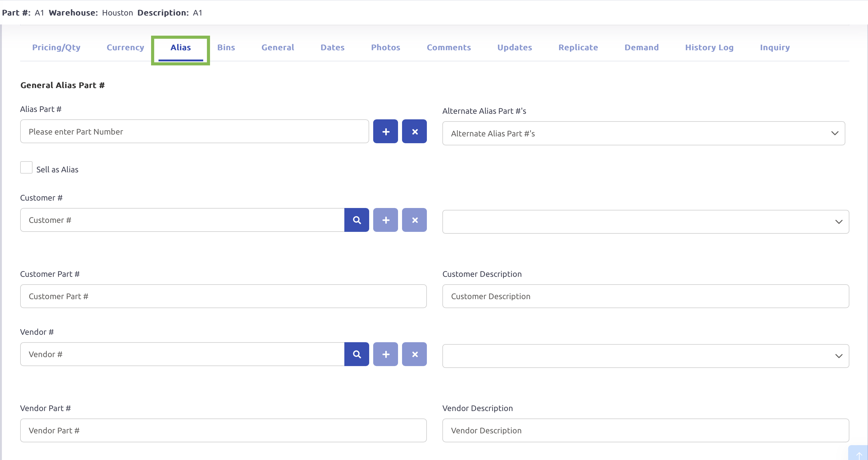This screenshot has width=868, height=460.
Task: Click the plus icon beside Alias Part #
Action: pos(386,131)
